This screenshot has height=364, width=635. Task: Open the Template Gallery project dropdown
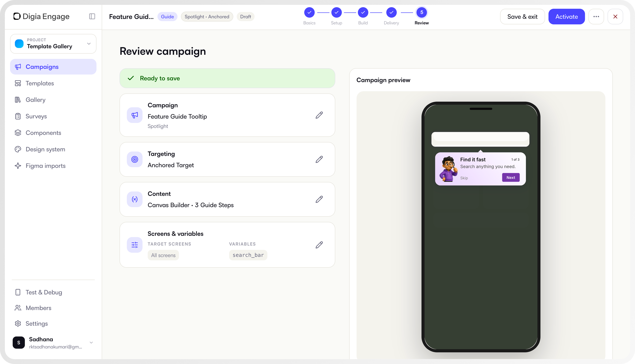pyautogui.click(x=53, y=44)
